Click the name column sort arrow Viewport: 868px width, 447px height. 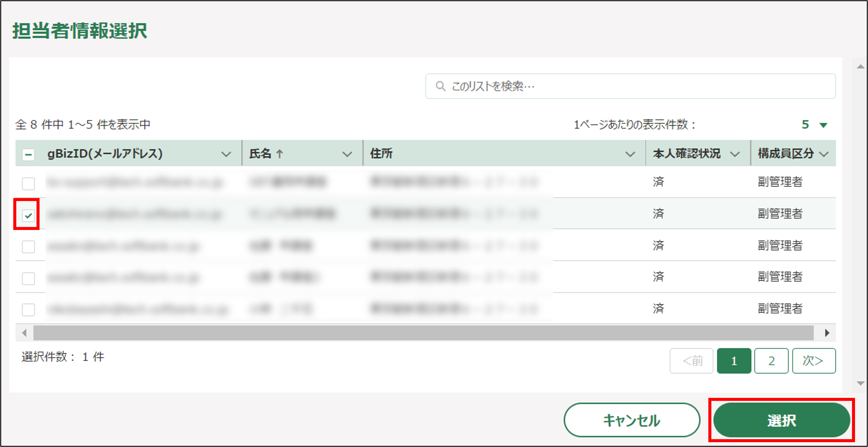tap(279, 154)
